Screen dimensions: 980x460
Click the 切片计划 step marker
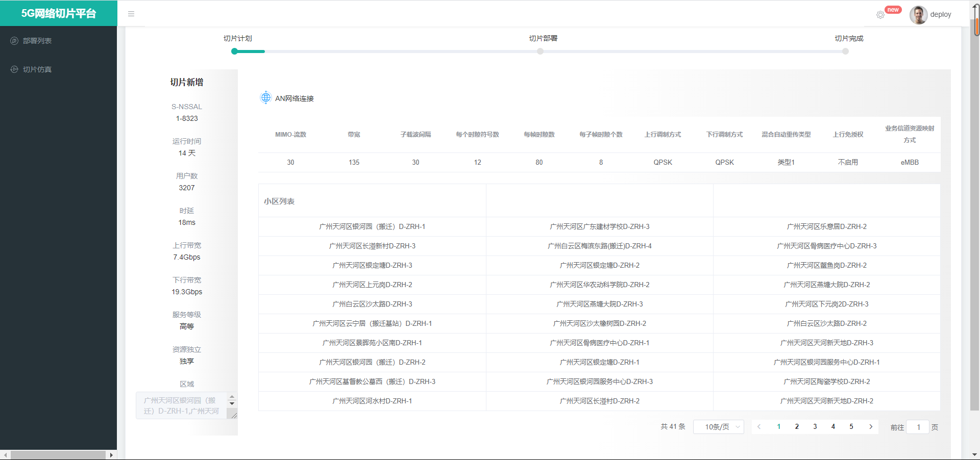(x=234, y=51)
